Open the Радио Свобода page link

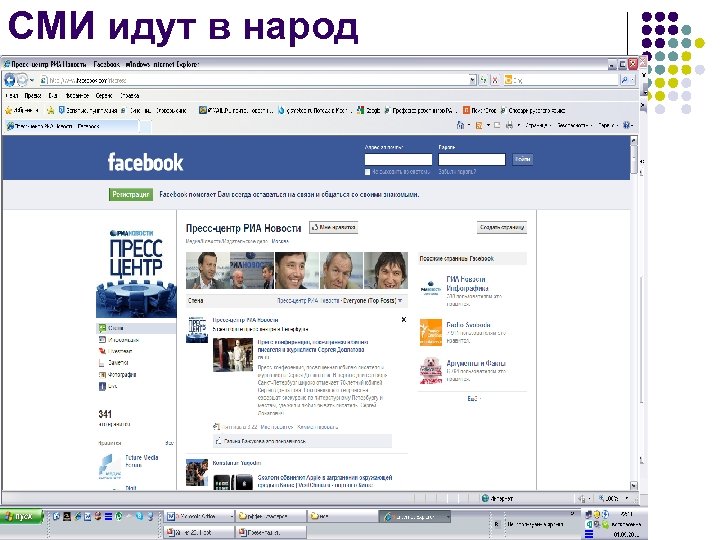pyautogui.click(x=468, y=325)
